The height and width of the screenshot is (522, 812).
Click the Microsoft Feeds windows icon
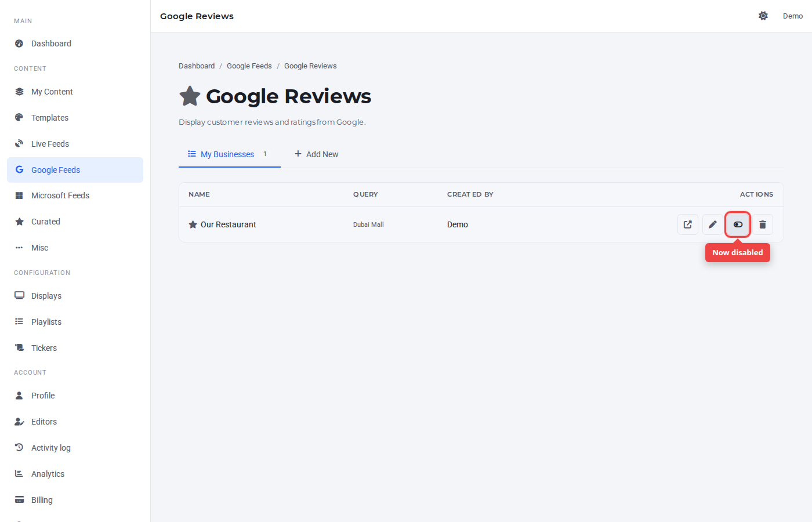click(19, 195)
